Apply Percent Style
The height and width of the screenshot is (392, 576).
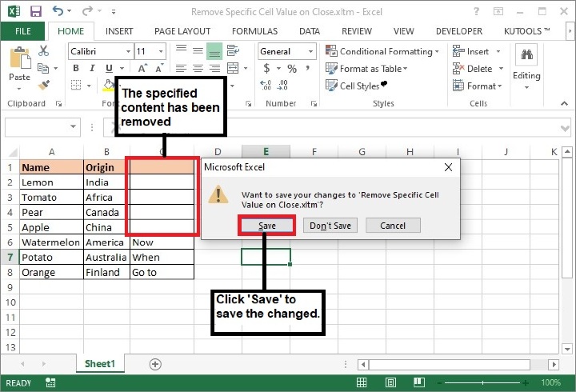pos(292,68)
